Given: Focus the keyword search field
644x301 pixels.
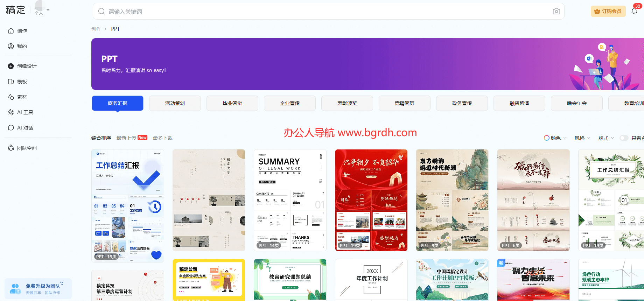Looking at the screenshot, I should click(x=328, y=12).
